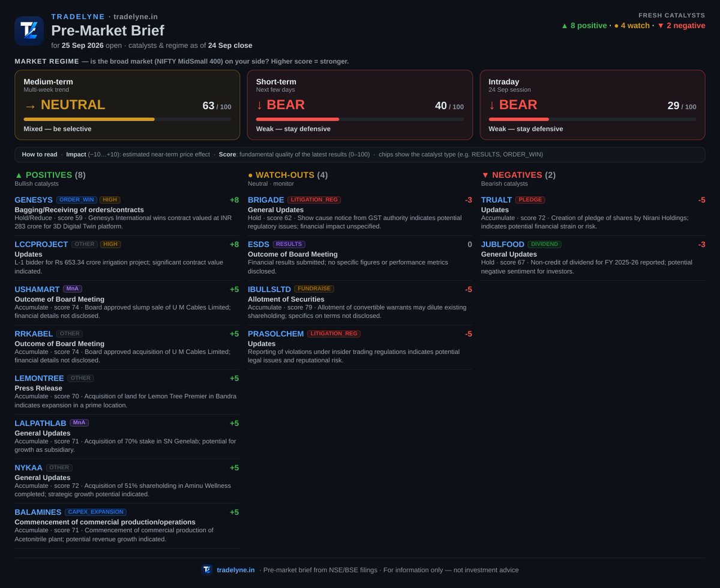The width and height of the screenshot is (720, 588).
Task: Select the LALPATHLAB ticker
Action: [x=40, y=423]
